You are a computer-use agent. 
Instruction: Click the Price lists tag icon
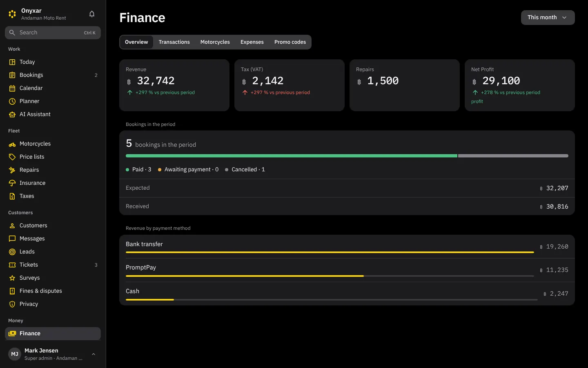click(12, 157)
